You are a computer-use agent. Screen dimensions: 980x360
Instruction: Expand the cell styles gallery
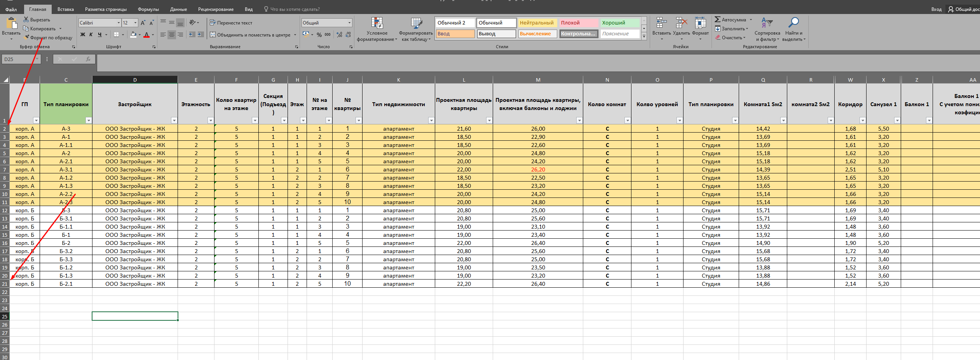(644, 36)
